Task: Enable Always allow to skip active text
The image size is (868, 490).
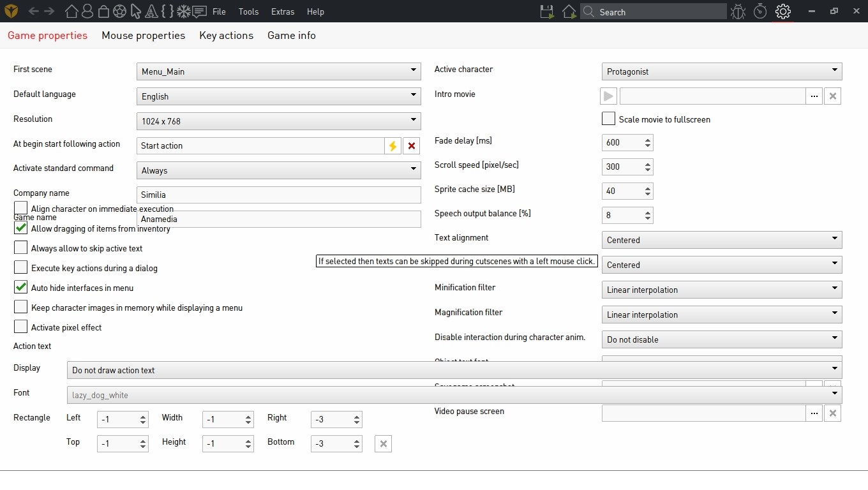Action: (x=20, y=248)
